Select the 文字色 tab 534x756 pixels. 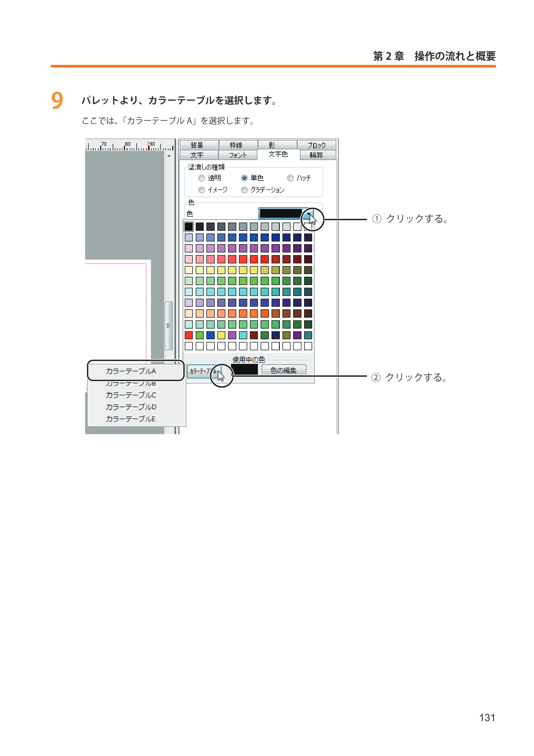click(x=278, y=154)
